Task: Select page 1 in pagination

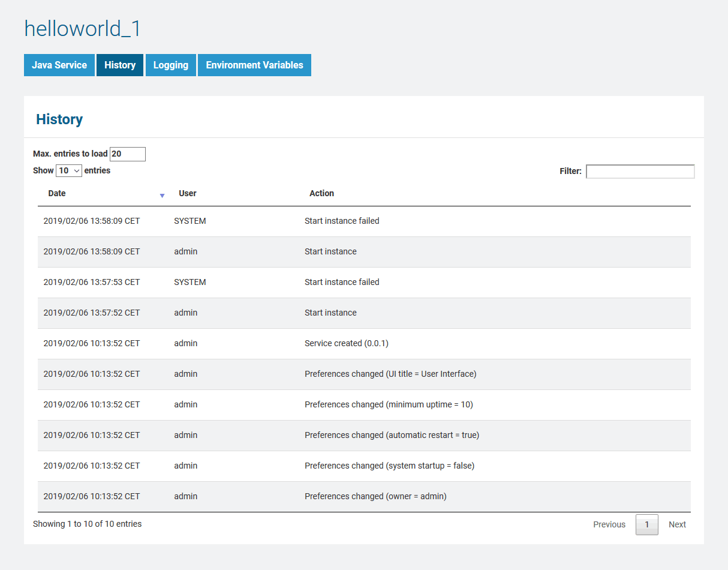Action: click(646, 524)
